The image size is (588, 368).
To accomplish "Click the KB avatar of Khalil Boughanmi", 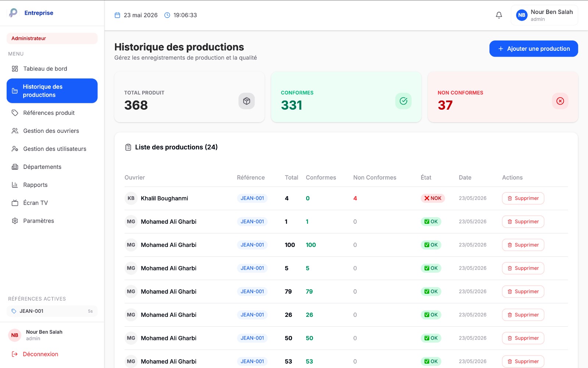I will point(131,198).
